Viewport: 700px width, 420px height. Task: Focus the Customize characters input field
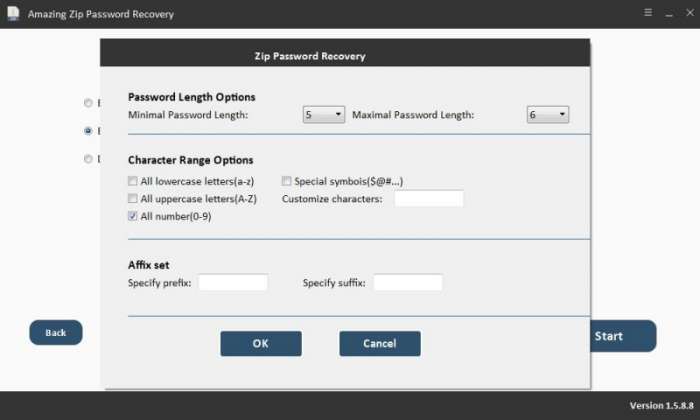429,199
